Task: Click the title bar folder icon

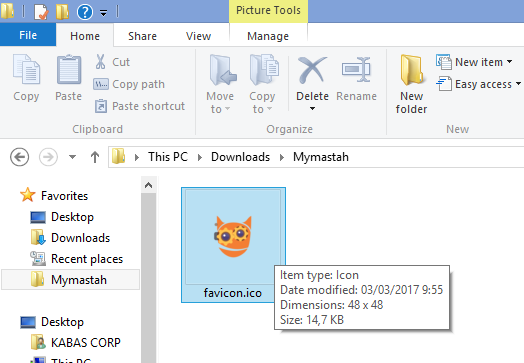Action: click(7, 11)
